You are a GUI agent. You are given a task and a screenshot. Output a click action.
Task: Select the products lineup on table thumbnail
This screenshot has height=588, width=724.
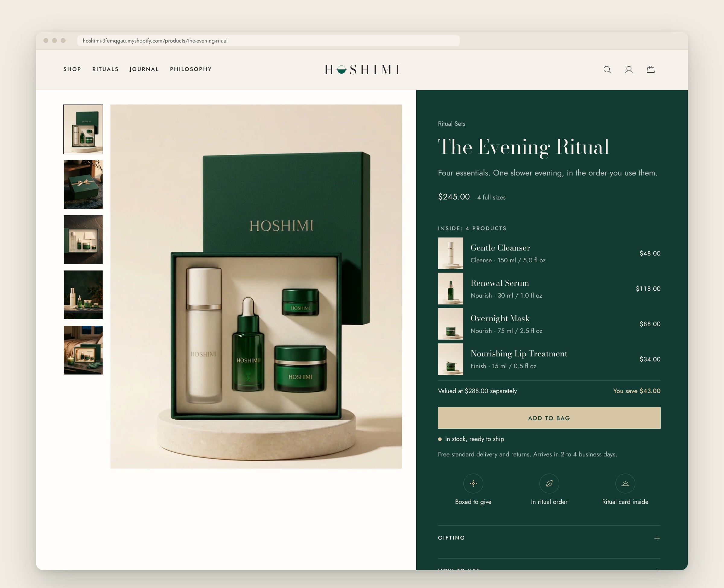click(x=83, y=295)
